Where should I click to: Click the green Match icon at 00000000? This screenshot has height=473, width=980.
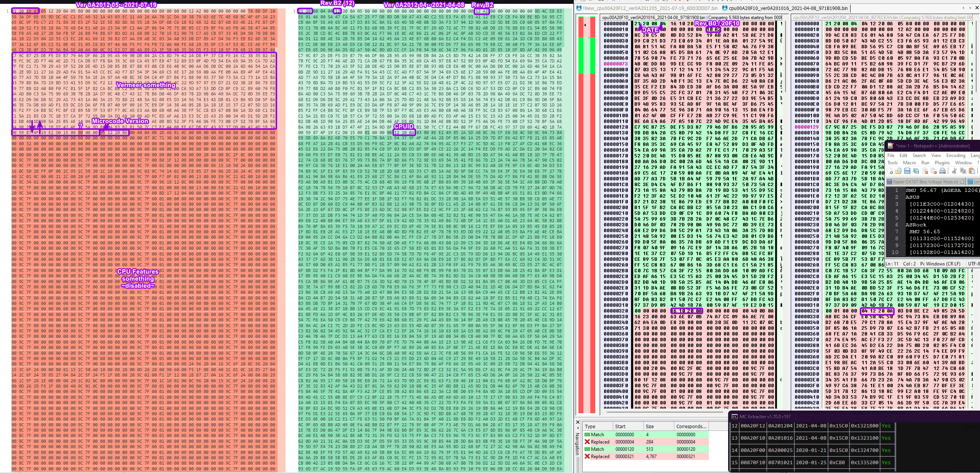(x=587, y=435)
